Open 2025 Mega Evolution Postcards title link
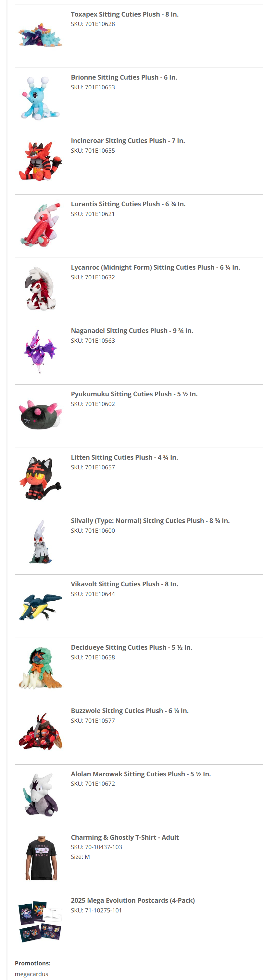 pyautogui.click(x=133, y=900)
